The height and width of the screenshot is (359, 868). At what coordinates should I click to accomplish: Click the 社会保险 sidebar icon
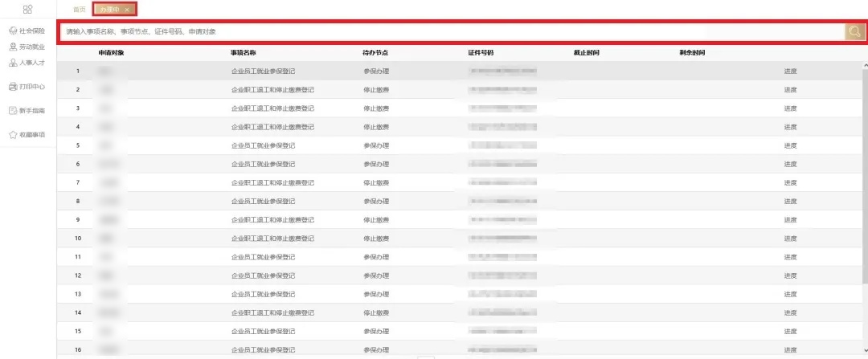coord(12,31)
